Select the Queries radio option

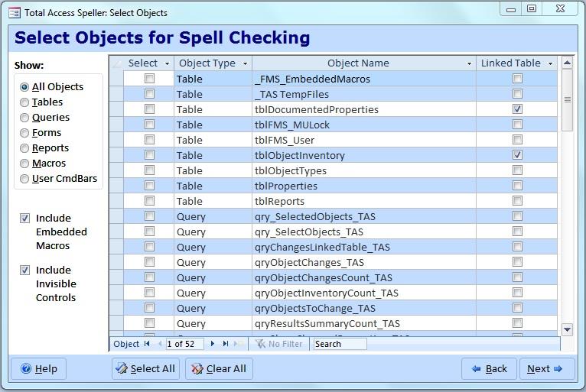[x=24, y=118]
